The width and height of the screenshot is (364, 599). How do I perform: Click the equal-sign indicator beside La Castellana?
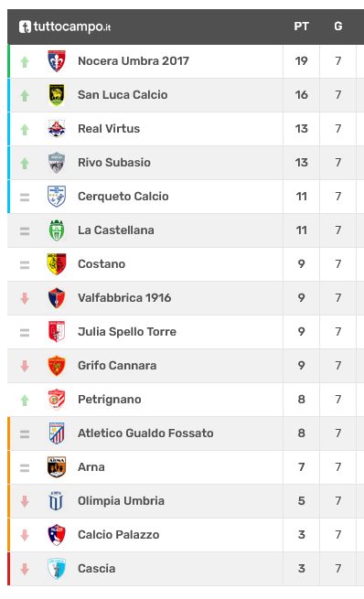[x=25, y=230]
